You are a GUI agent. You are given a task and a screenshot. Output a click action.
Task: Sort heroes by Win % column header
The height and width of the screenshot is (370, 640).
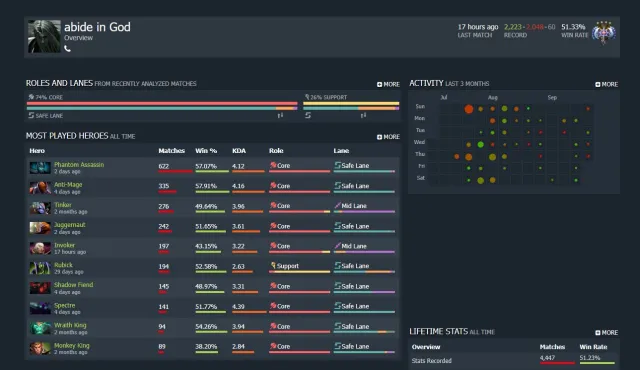click(x=206, y=151)
